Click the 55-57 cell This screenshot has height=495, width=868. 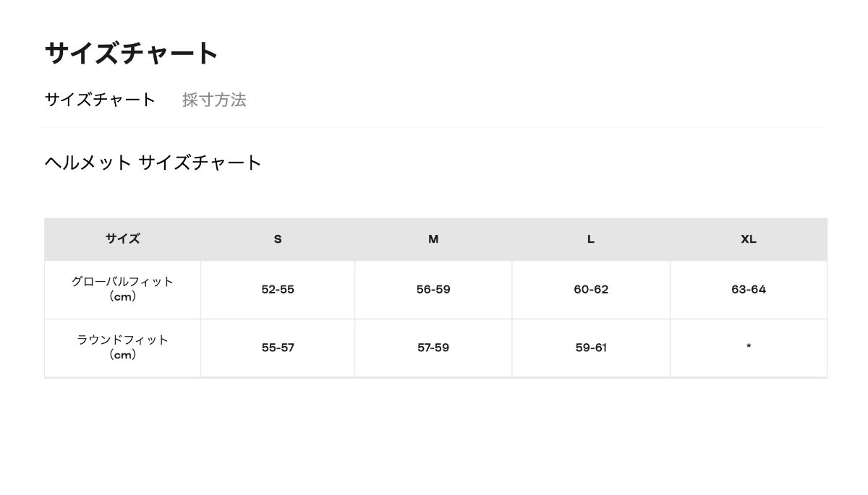click(278, 348)
